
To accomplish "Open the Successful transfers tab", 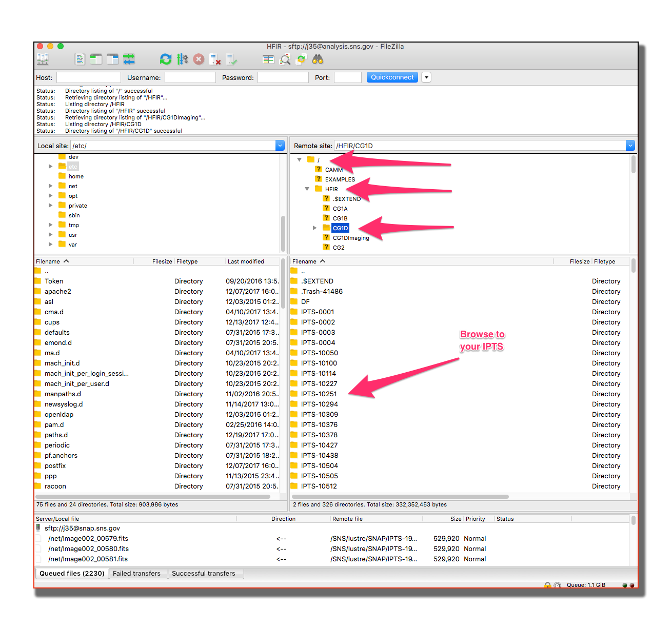I will 205,573.
